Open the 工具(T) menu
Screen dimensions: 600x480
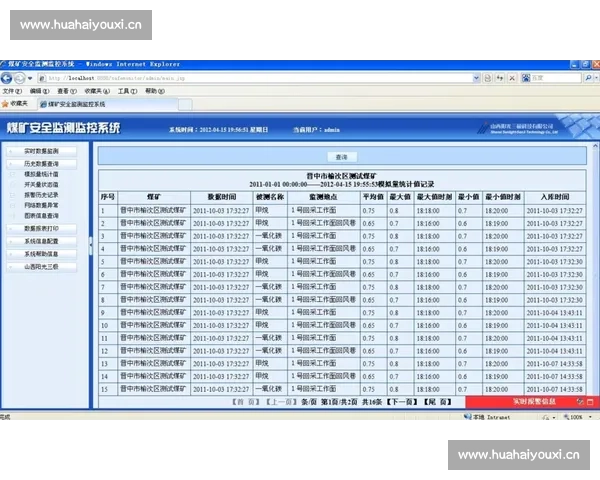126,91
